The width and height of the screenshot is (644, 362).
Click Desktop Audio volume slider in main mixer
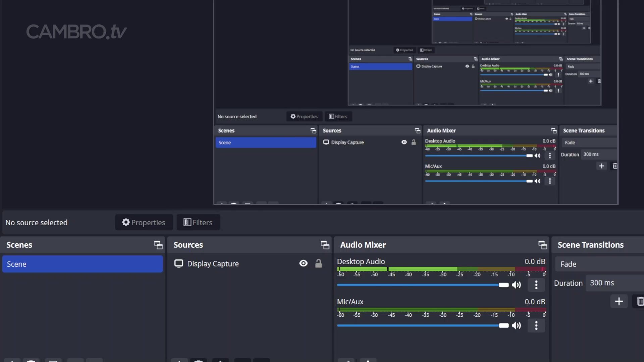(x=423, y=285)
